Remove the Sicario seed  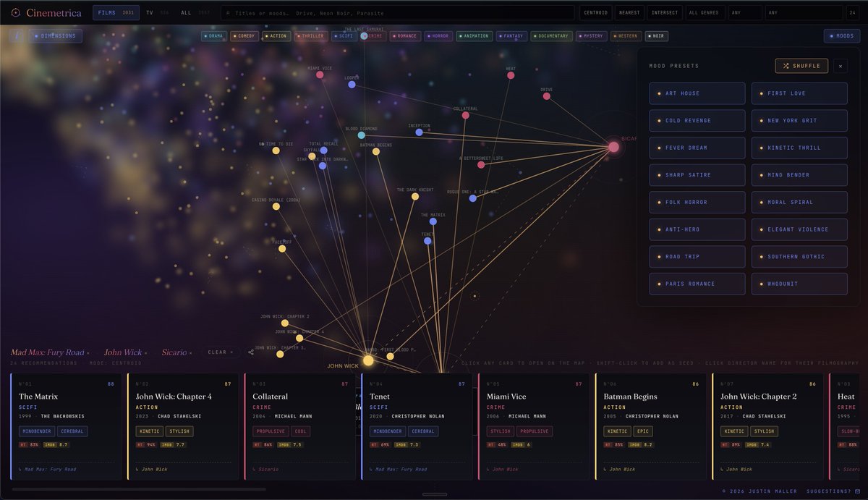click(191, 353)
